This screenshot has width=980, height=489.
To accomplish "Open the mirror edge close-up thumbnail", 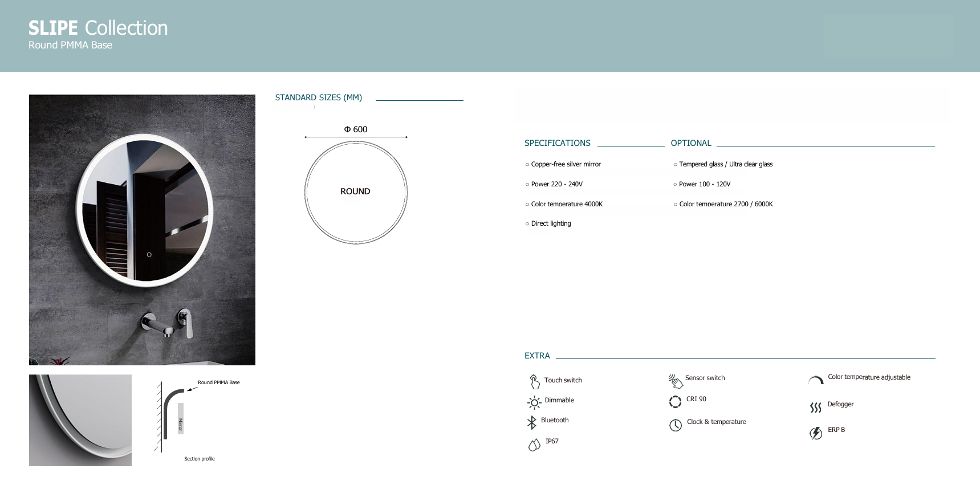I will 80,420.
